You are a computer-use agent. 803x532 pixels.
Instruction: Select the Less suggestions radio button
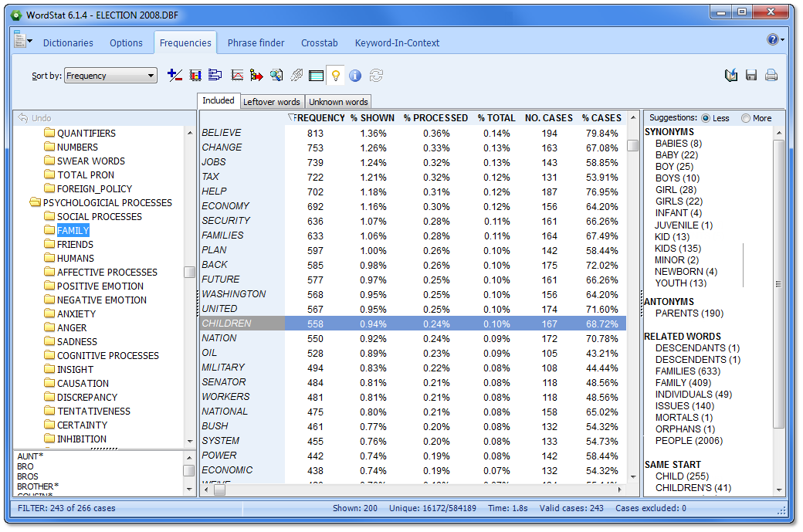coord(706,118)
